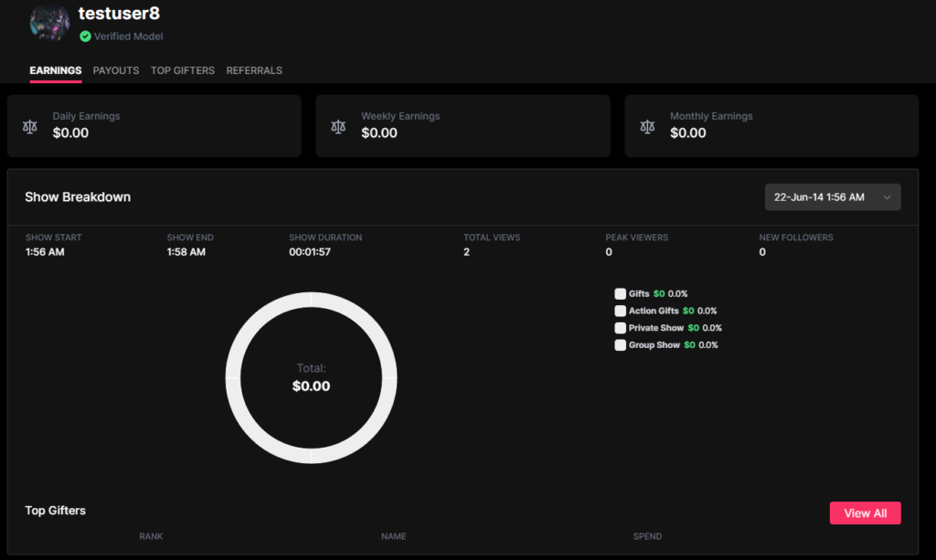Screen dimensions: 936x560
Task: Open the Top Gifters tab
Action: 183,70
